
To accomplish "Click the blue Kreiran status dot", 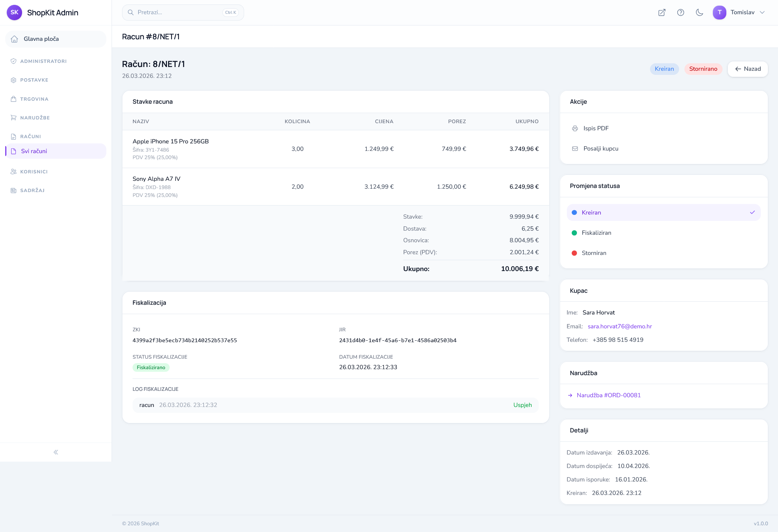I will coord(574,212).
